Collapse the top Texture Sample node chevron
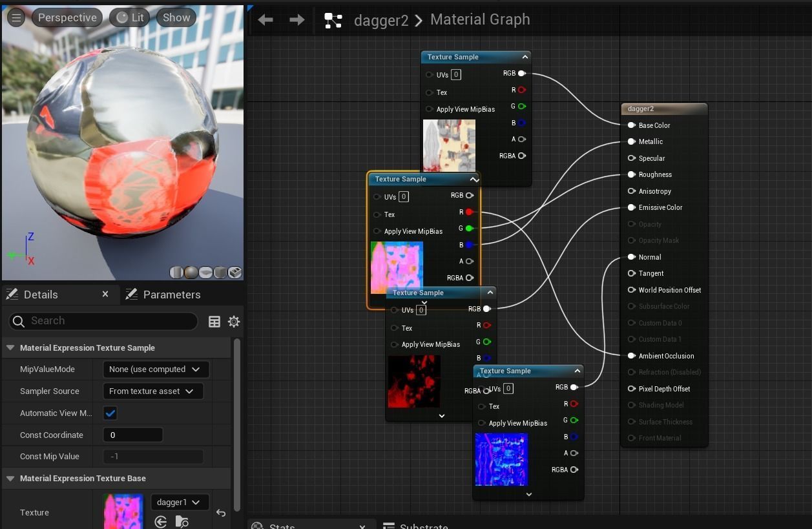This screenshot has height=529, width=812. click(526, 57)
